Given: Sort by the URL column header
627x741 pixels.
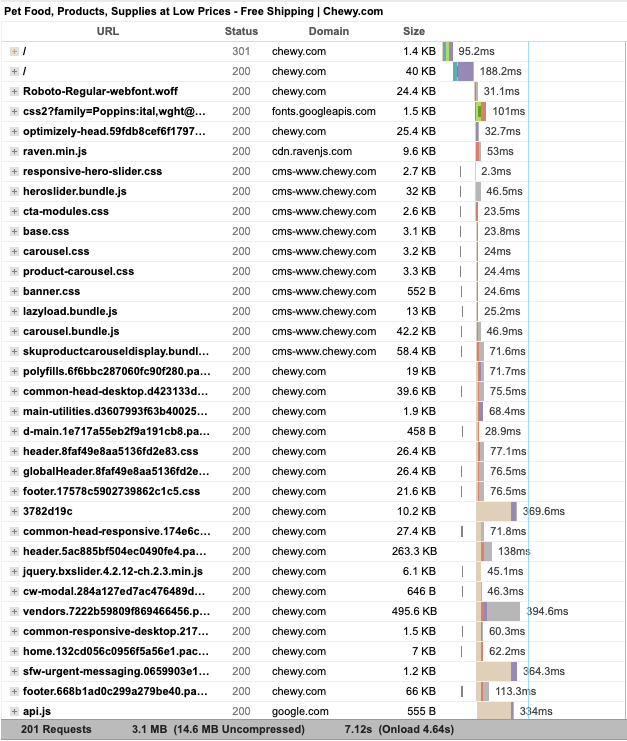Looking at the screenshot, I should pyautogui.click(x=108, y=31).
